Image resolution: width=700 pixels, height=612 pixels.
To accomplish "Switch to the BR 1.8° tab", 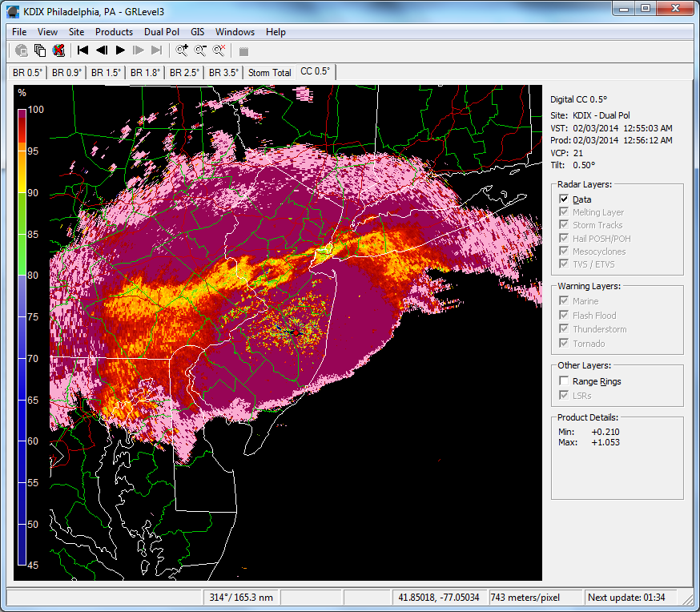I will (145, 73).
